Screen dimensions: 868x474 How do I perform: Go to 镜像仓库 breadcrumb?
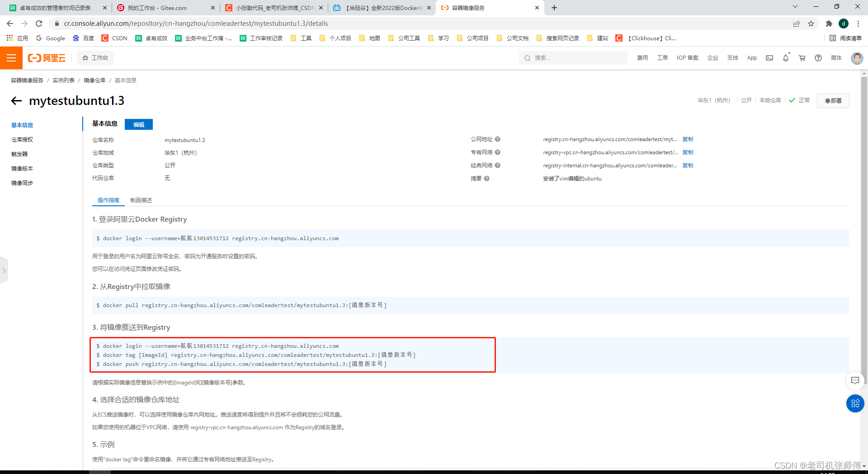pyautogui.click(x=94, y=81)
